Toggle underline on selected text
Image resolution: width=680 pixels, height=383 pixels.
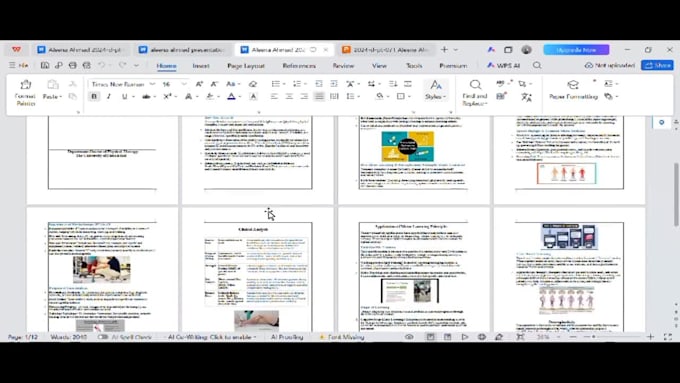pyautogui.click(x=124, y=96)
